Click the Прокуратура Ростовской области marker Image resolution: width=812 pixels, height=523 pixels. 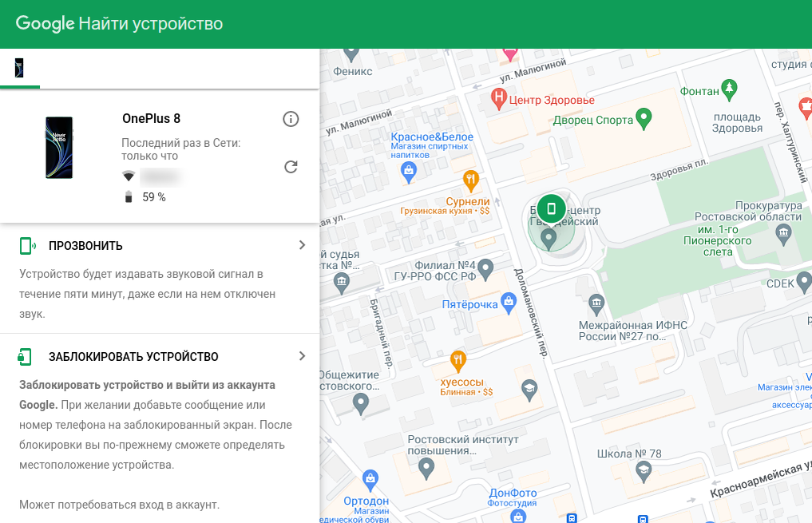click(x=783, y=235)
